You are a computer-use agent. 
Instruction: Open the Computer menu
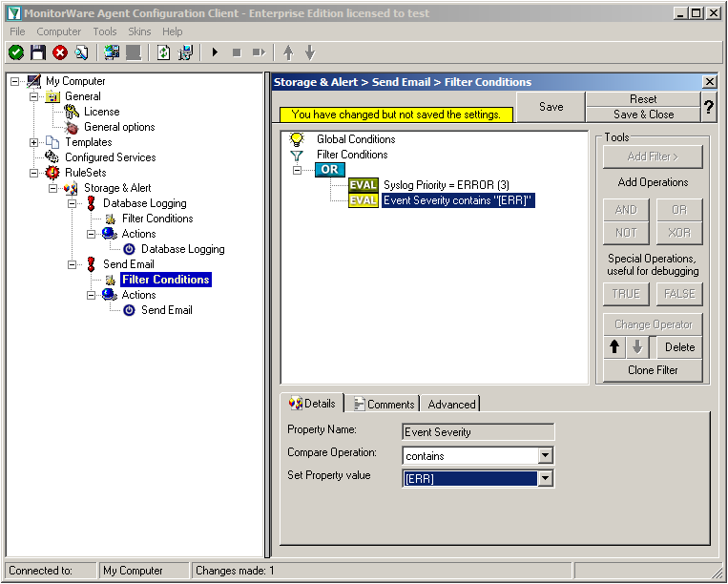click(x=59, y=31)
